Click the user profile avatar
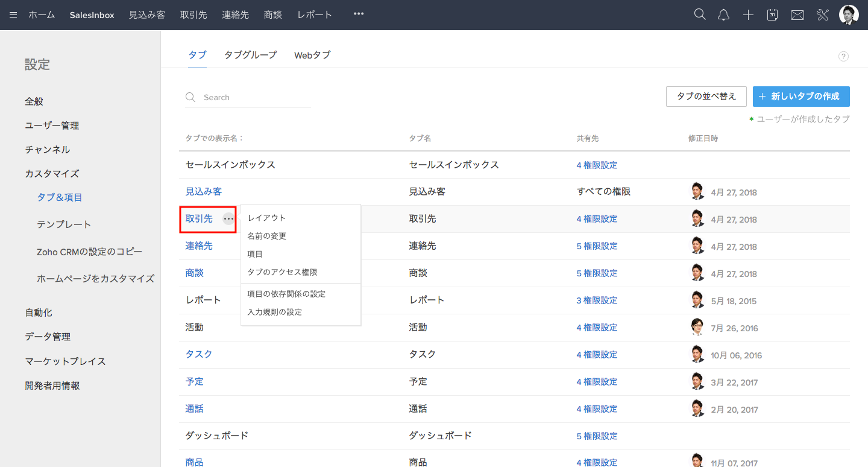Screen dimensions: 868x467 point(849,15)
